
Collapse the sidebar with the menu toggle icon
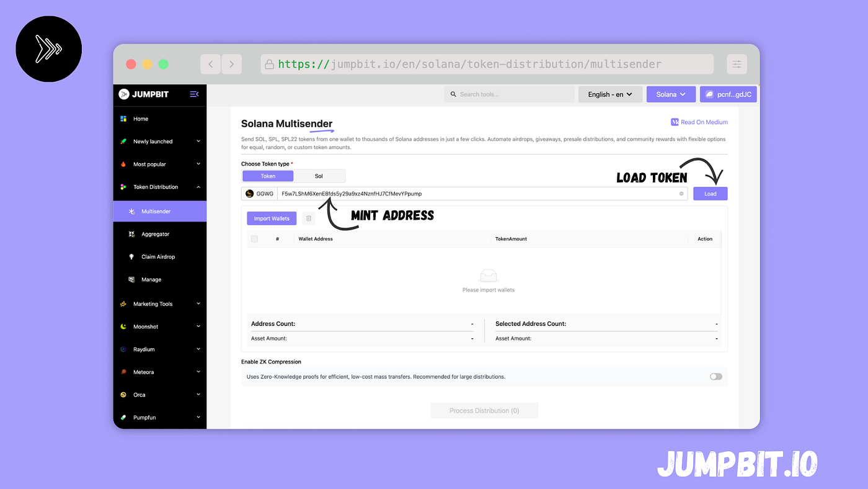194,94
